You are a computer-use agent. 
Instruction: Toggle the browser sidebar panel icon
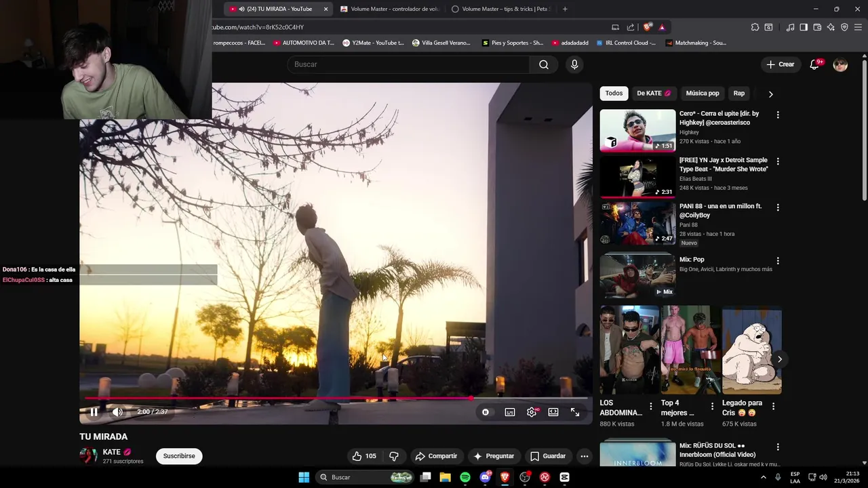tap(804, 27)
